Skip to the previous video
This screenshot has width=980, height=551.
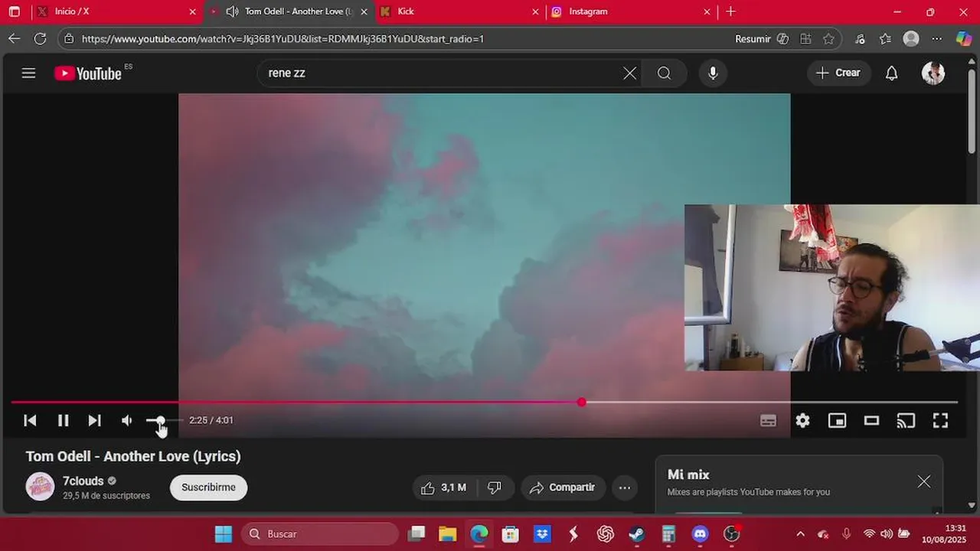(x=30, y=420)
